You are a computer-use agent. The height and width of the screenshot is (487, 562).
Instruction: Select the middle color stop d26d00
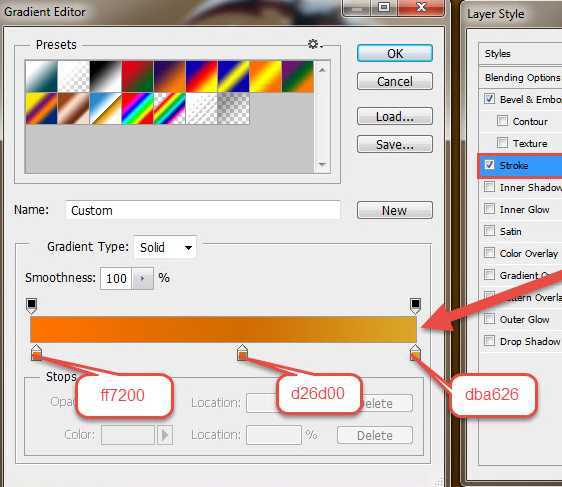pos(242,353)
